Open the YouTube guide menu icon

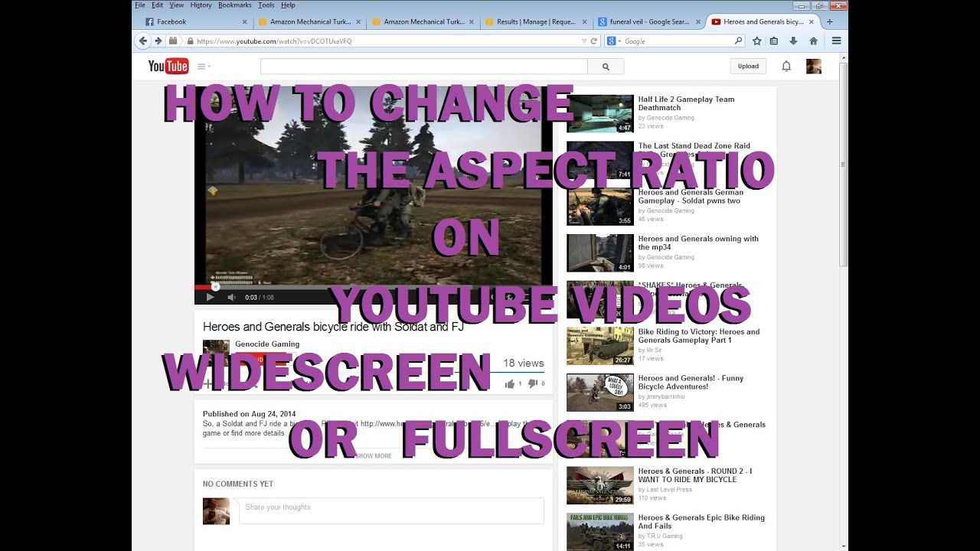pos(204,67)
